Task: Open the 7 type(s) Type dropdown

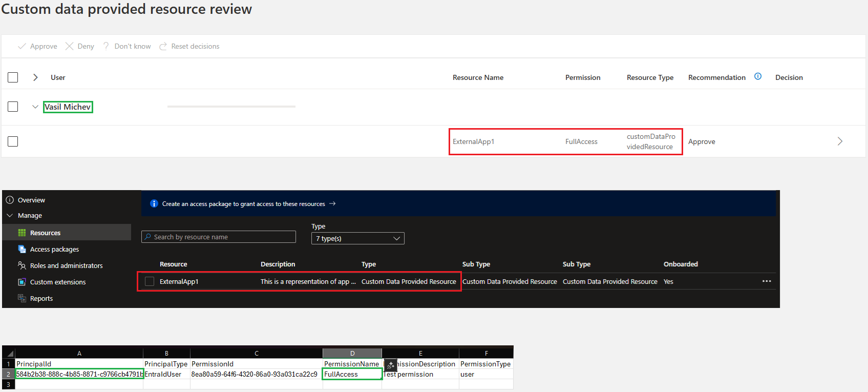Action: coord(357,238)
